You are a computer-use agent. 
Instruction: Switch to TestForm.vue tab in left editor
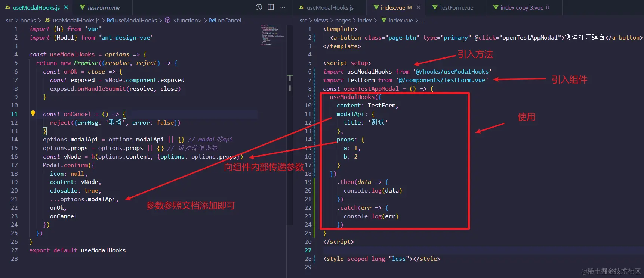[x=104, y=7]
